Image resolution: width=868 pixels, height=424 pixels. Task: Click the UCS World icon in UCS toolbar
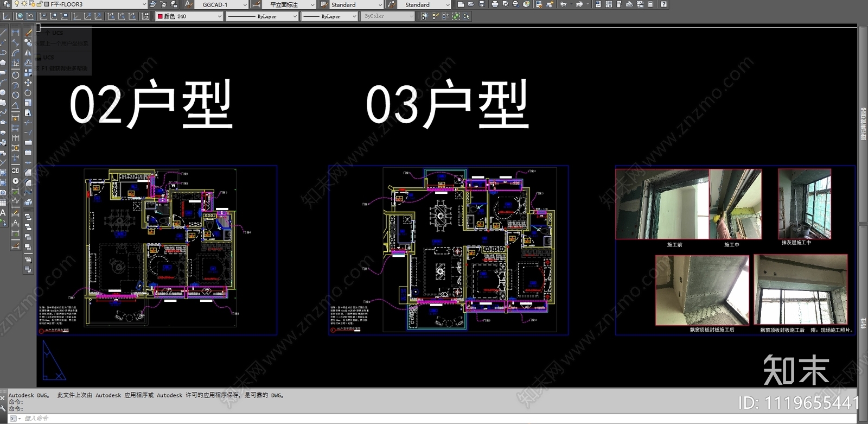tap(20, 16)
